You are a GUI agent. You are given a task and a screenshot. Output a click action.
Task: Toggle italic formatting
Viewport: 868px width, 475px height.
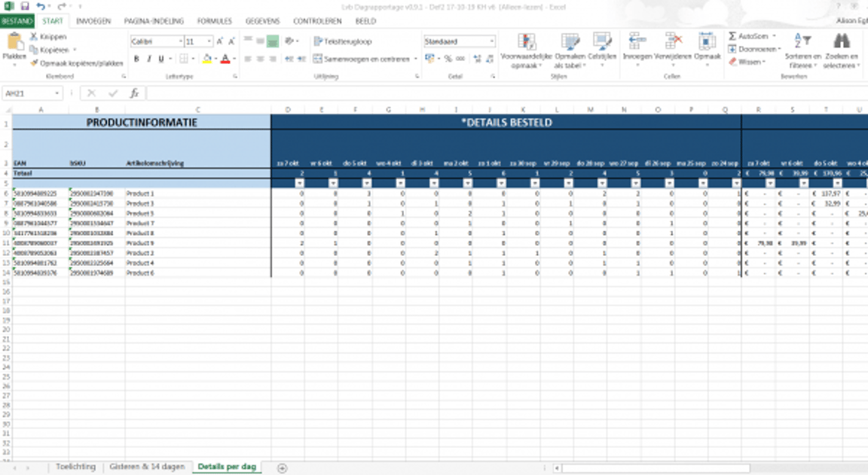coord(149,59)
